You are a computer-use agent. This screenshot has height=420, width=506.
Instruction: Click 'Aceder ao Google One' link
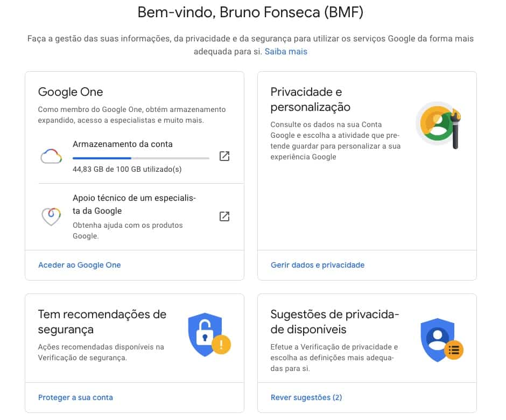tap(80, 265)
